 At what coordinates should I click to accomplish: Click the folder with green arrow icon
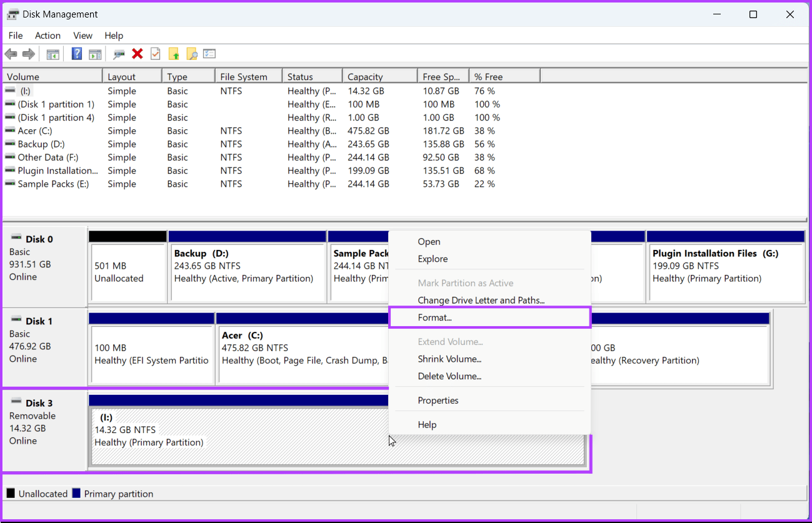[174, 54]
